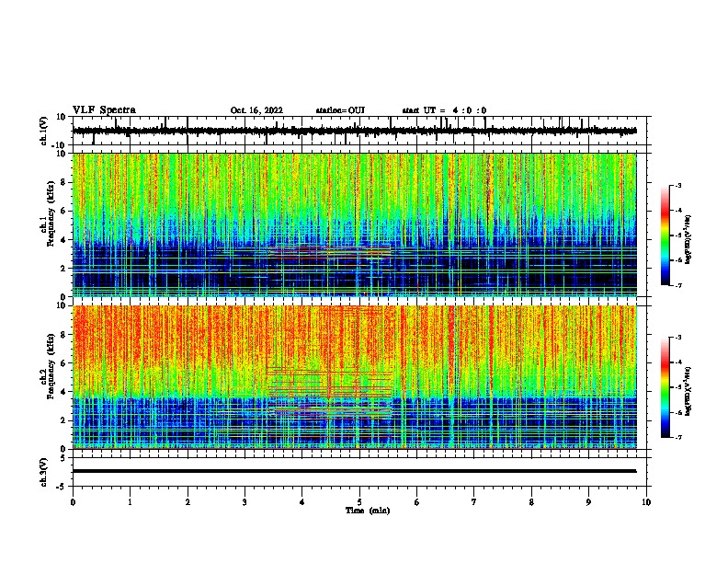The height and width of the screenshot is (563, 728).
Task: Click the ch.1 spectrogram panel
Action: tap(355, 224)
